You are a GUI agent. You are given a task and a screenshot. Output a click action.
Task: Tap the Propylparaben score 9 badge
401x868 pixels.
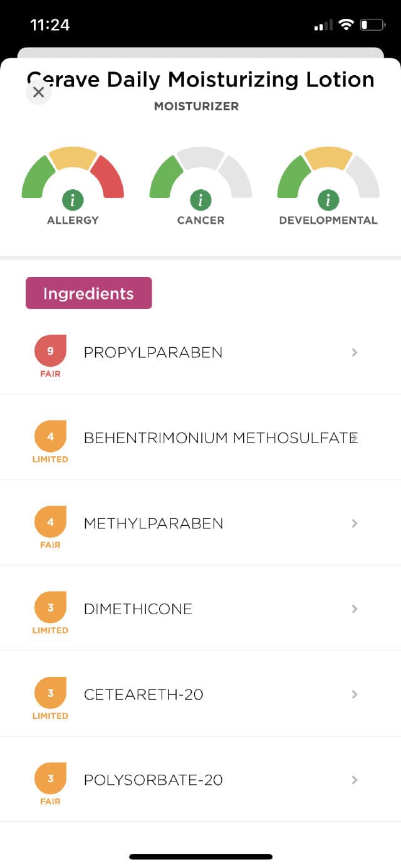(x=50, y=352)
